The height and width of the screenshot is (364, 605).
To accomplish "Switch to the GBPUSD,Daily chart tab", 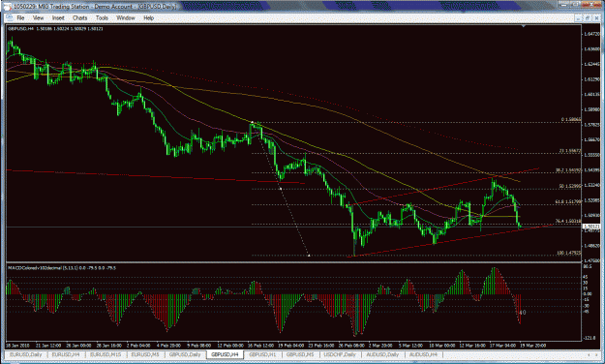I will click(x=185, y=354).
